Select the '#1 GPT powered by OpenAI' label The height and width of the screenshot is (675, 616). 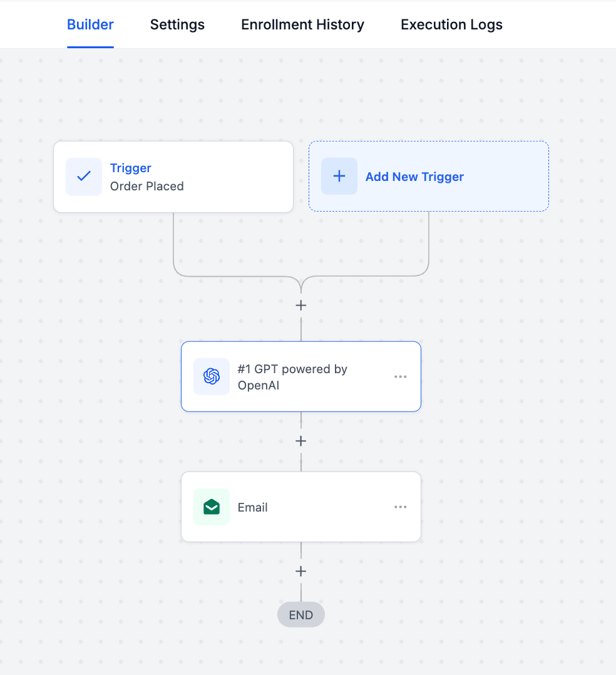(292, 377)
